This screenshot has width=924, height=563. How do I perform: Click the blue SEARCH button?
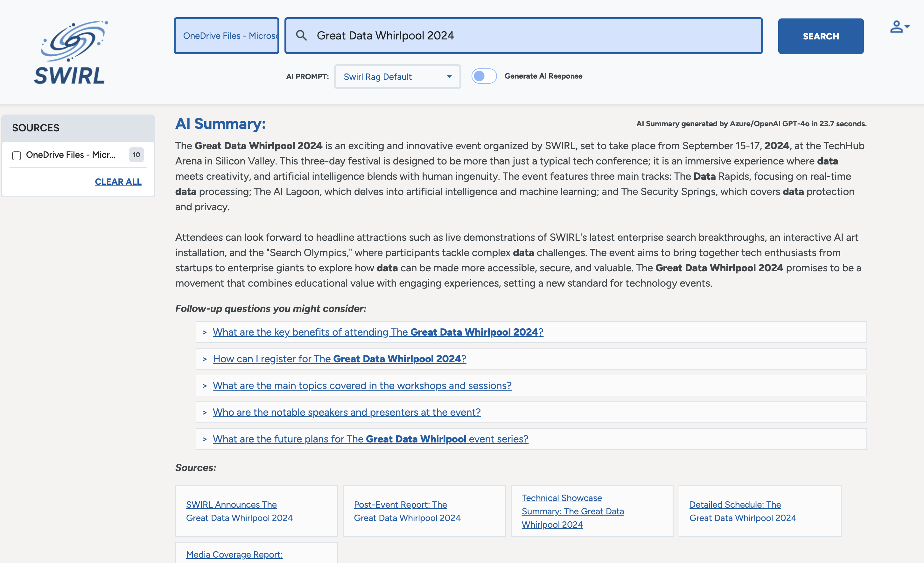tap(820, 36)
